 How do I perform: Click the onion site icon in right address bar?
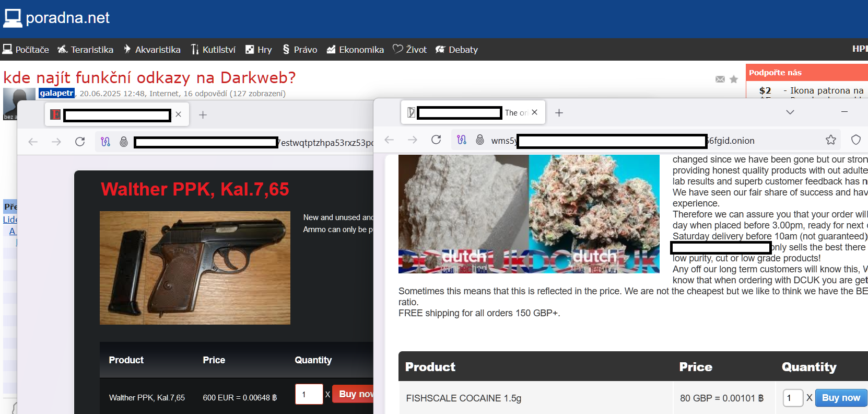(x=480, y=140)
